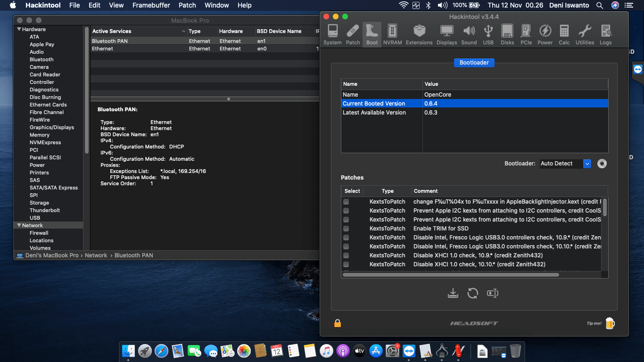Open the Patch menu in menu bar
Viewport: 644px width, 362px height.
pyautogui.click(x=187, y=5)
